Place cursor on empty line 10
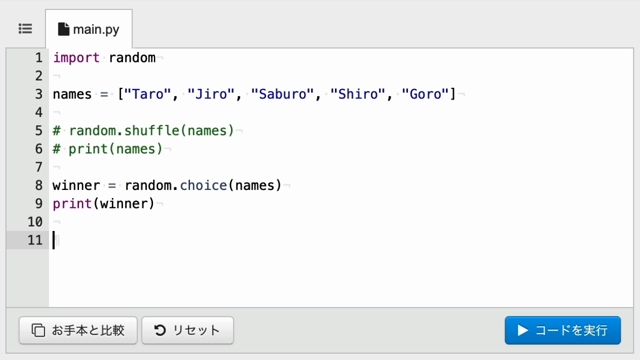 click(x=341, y=222)
